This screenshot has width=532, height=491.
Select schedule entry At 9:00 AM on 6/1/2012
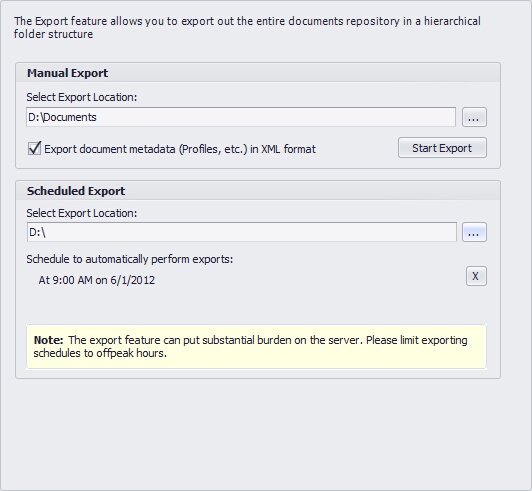tap(97, 280)
